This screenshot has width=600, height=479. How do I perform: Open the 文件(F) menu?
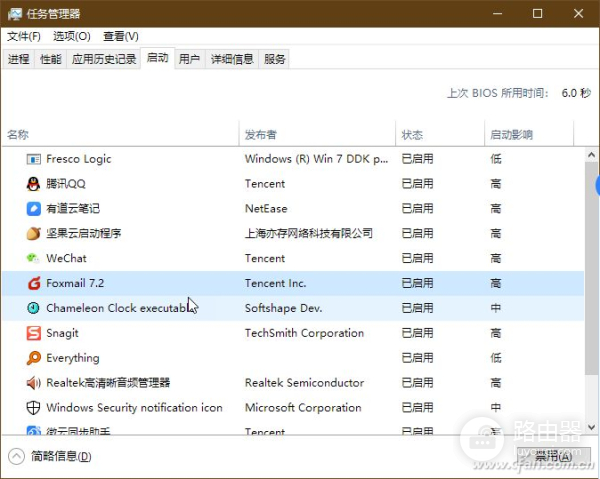pyautogui.click(x=24, y=36)
